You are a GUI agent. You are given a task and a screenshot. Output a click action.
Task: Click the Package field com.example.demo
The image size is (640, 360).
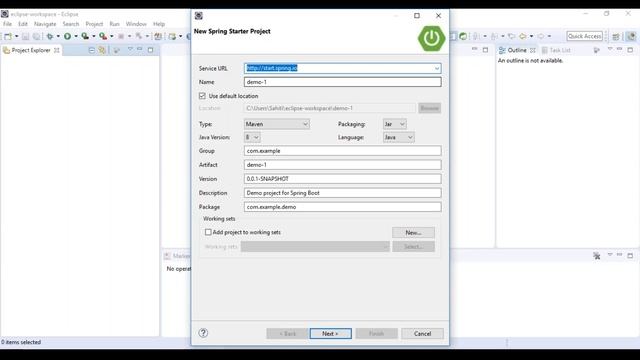342,207
